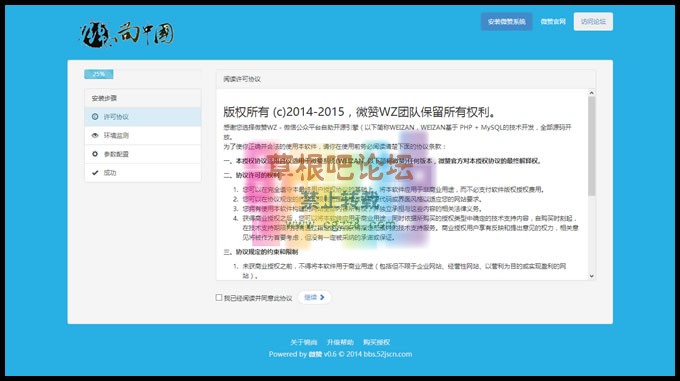Open the 安装微赞系统 nav button
This screenshot has height=381, width=680.
[x=507, y=22]
